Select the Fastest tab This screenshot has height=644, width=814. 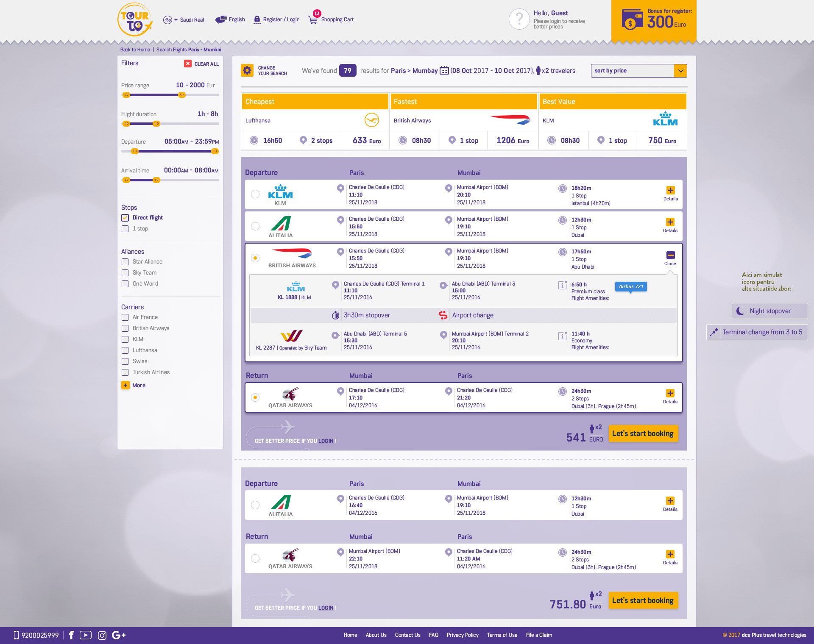[464, 102]
